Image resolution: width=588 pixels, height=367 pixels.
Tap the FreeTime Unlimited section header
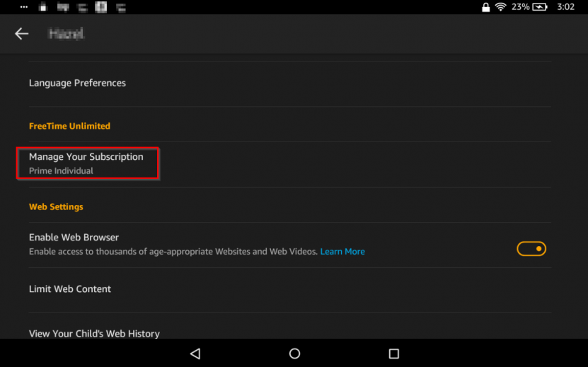pyautogui.click(x=69, y=126)
